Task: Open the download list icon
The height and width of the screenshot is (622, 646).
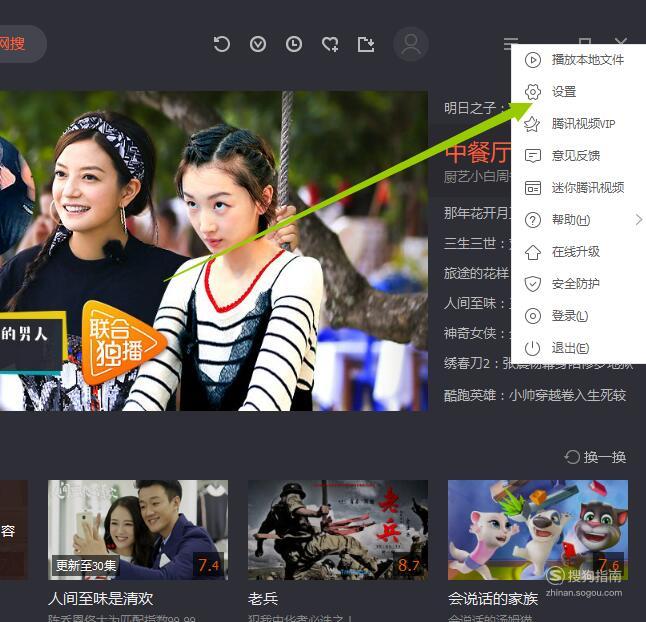Action: tap(258, 44)
